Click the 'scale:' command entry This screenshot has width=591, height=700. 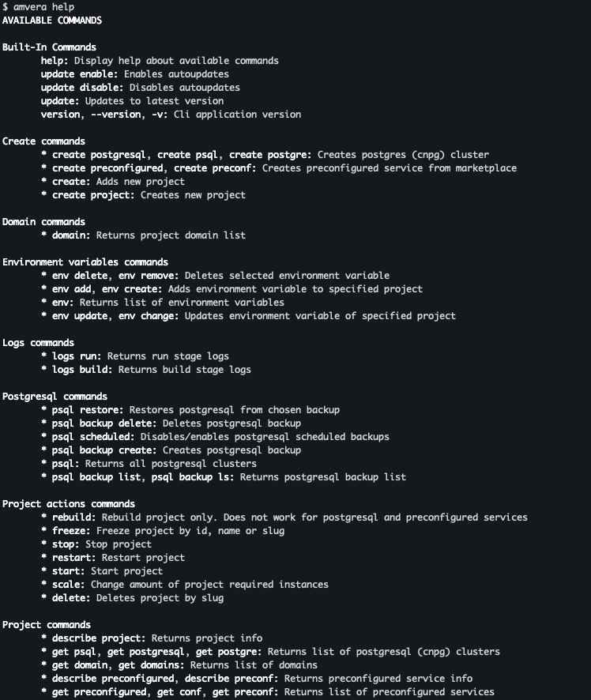pyautogui.click(x=68, y=585)
